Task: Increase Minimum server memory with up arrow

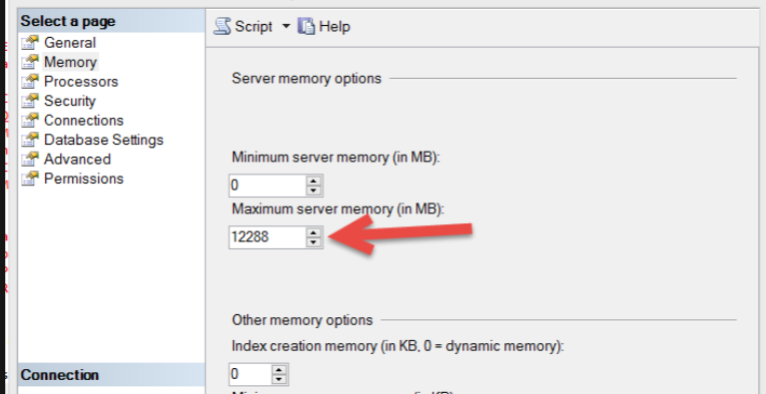Action: click(x=314, y=181)
